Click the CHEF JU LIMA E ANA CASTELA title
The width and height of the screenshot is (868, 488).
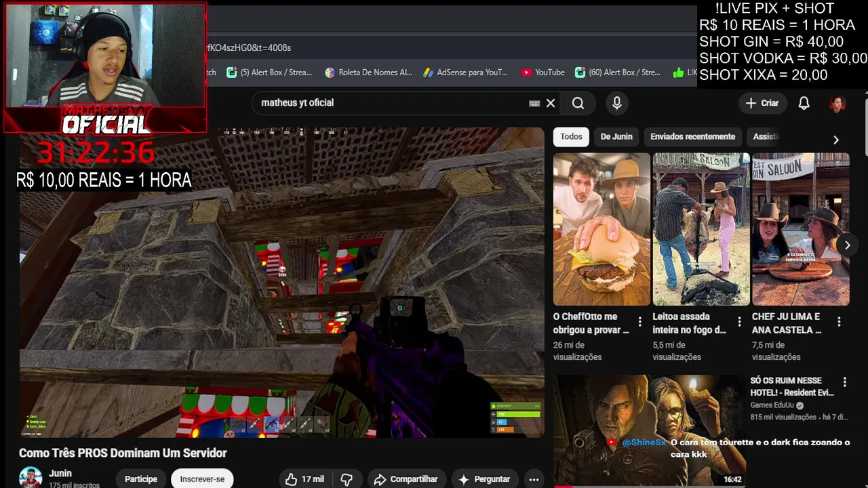point(787,323)
